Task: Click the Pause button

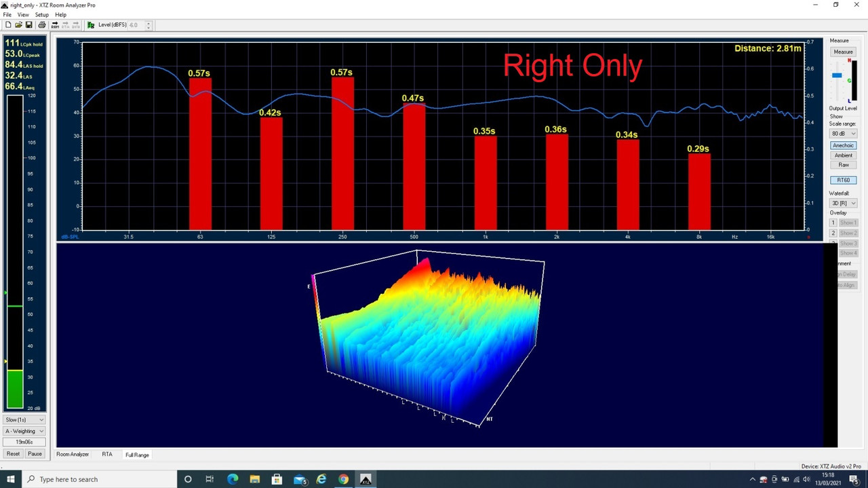Action: pyautogui.click(x=35, y=454)
